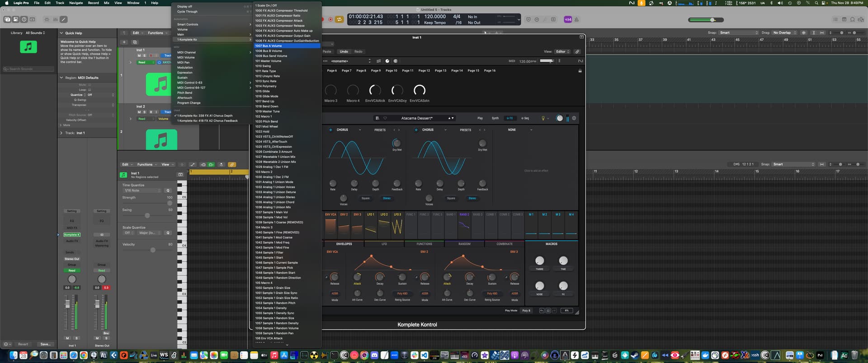The image size is (868, 363).
Task: Toggle the Region Mute checkbox
Action: tap(90, 85)
